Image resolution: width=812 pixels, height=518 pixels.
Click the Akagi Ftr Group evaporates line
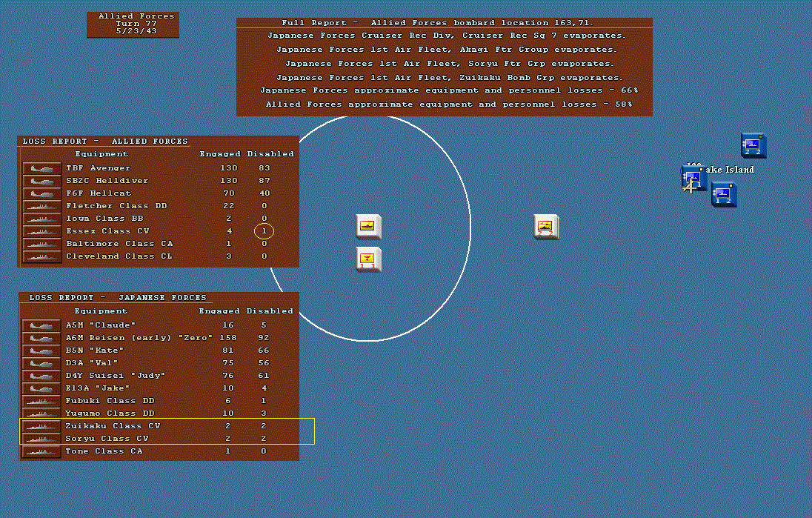[x=447, y=50]
